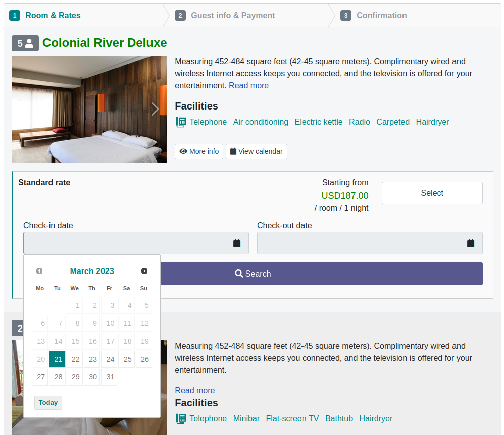Screen dimensions: 504x435
Task: Pick March 25 as check-in date
Action: coord(127,360)
